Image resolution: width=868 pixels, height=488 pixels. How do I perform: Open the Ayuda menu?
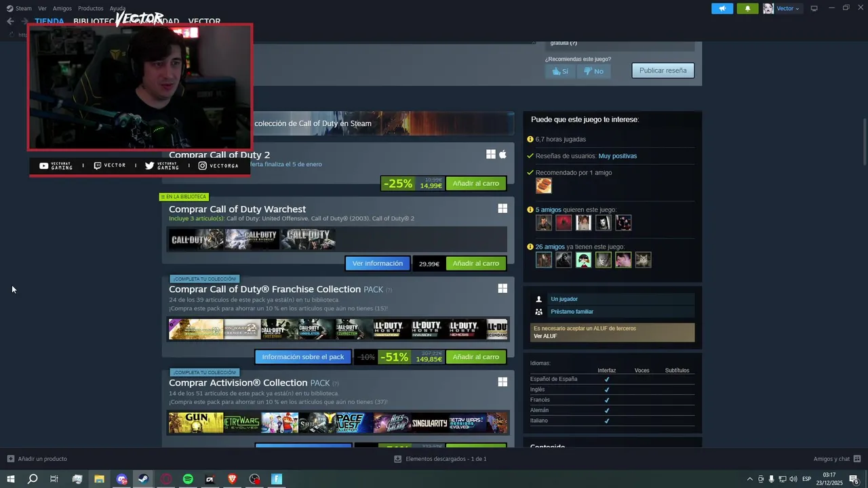pos(117,8)
